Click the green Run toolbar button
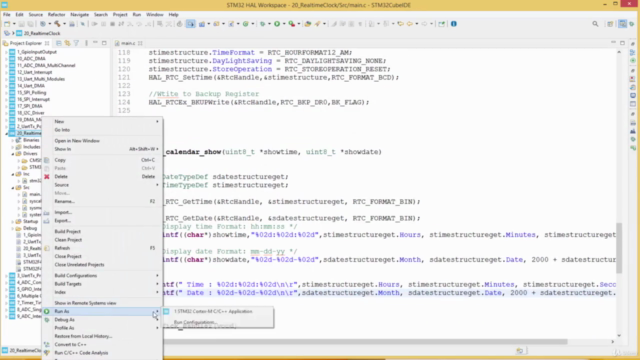The image size is (640, 360). 277,24
